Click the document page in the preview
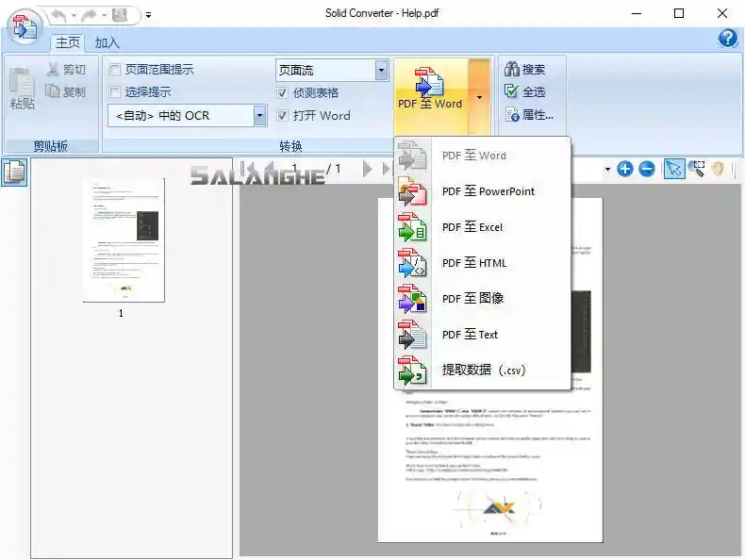The image size is (745, 560). [x=490, y=371]
